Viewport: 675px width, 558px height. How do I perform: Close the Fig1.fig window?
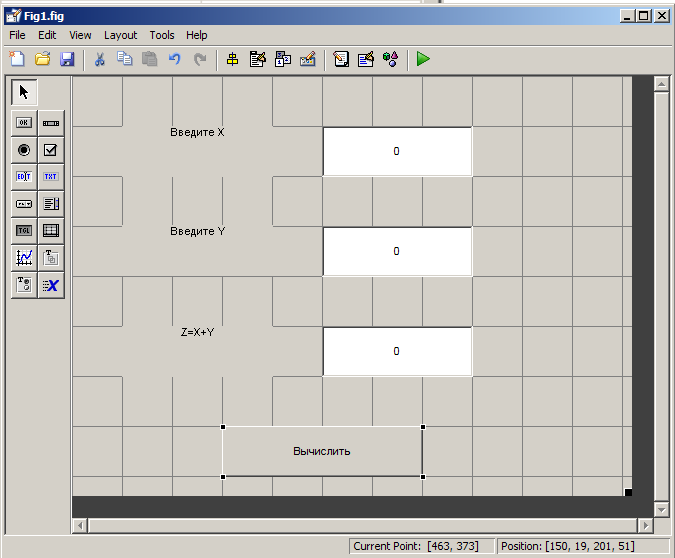pos(662,16)
